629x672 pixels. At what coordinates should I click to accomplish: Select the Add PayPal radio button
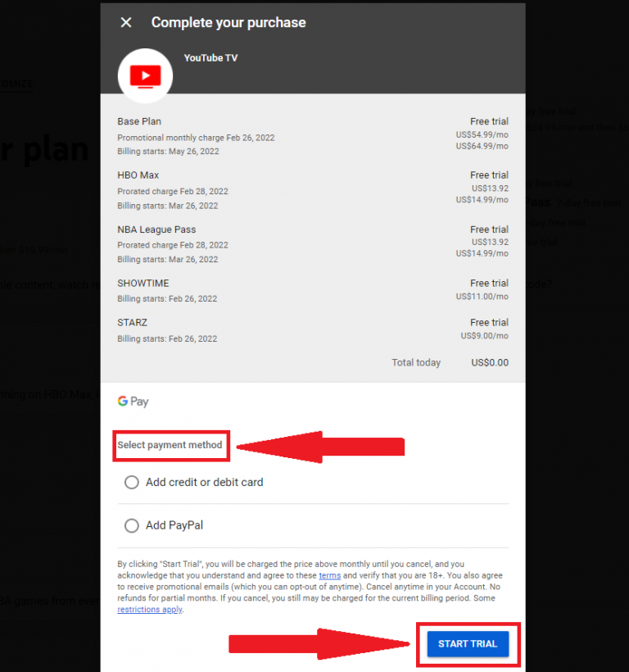click(x=132, y=525)
